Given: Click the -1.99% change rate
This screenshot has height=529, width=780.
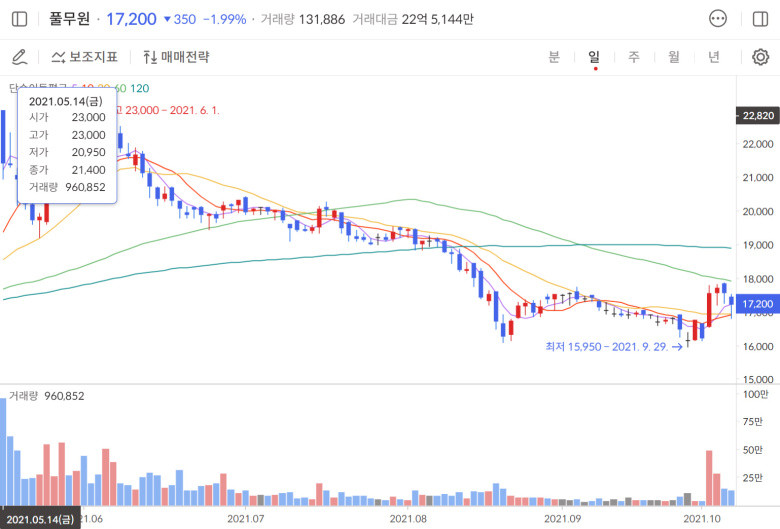Looking at the screenshot, I should pyautogui.click(x=225, y=19).
